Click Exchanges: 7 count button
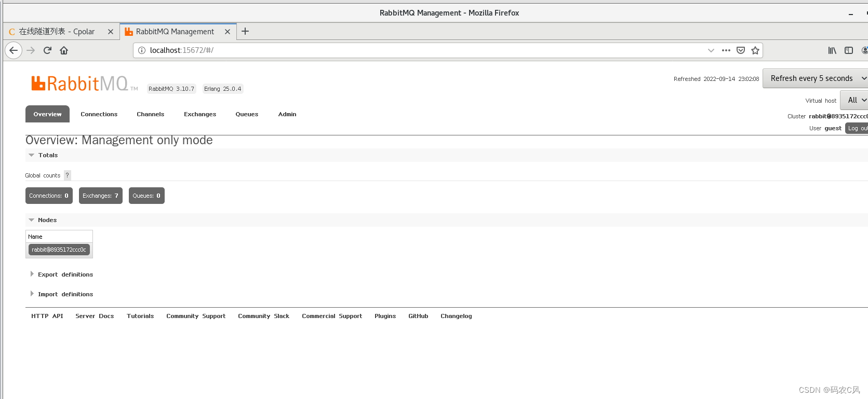This screenshot has width=868, height=399. pyautogui.click(x=101, y=196)
